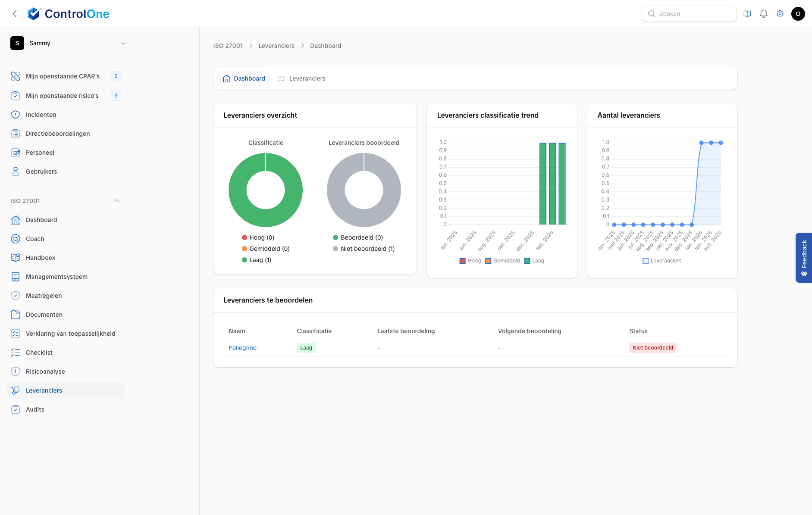Toggle Leveranciers legend in line chart
Screen dimensions: 812x515
[662, 261]
